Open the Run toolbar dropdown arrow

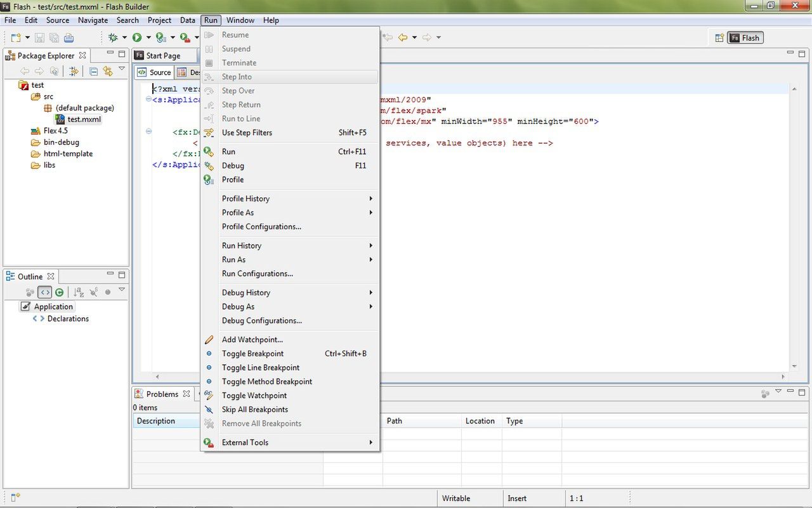(x=148, y=38)
